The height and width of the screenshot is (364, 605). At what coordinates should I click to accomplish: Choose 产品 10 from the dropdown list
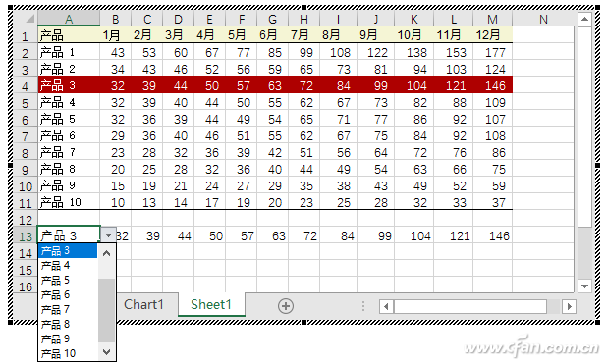(x=68, y=353)
